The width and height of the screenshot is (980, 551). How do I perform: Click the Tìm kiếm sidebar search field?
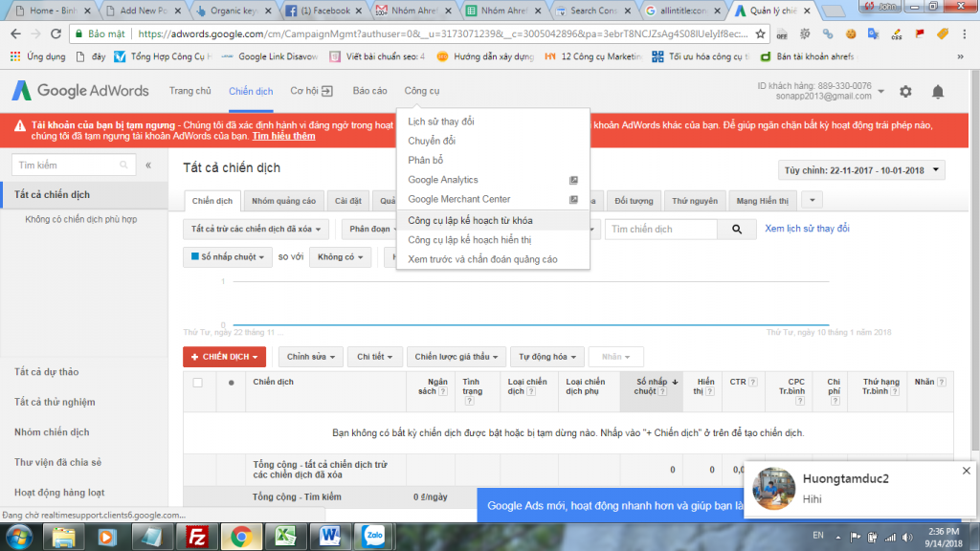(73, 165)
